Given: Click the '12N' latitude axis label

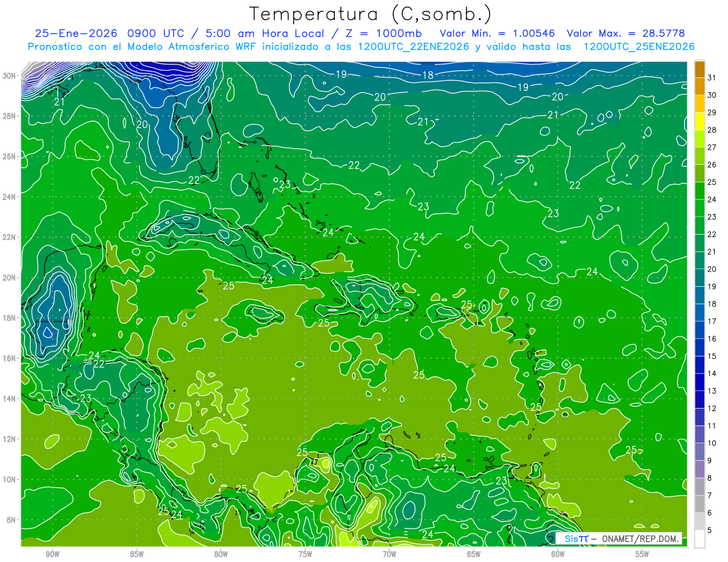Looking at the screenshot, I should [x=10, y=439].
